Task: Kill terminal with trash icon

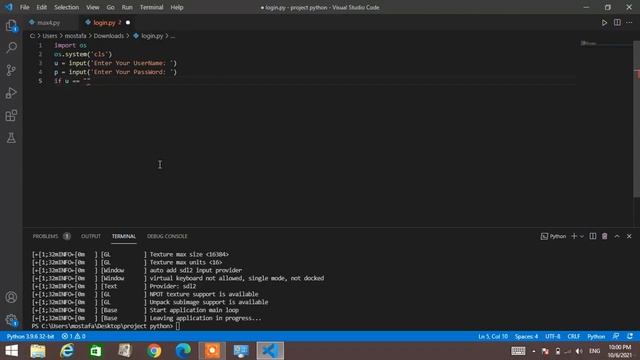Action: click(x=604, y=236)
